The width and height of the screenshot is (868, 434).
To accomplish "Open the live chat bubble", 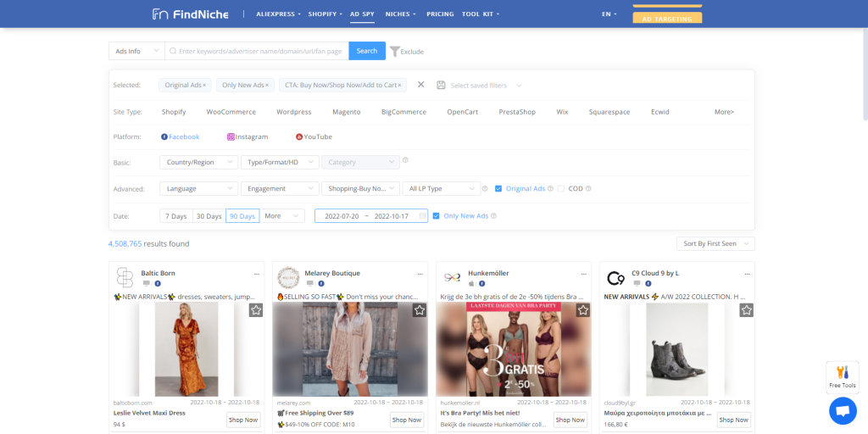I will [843, 411].
